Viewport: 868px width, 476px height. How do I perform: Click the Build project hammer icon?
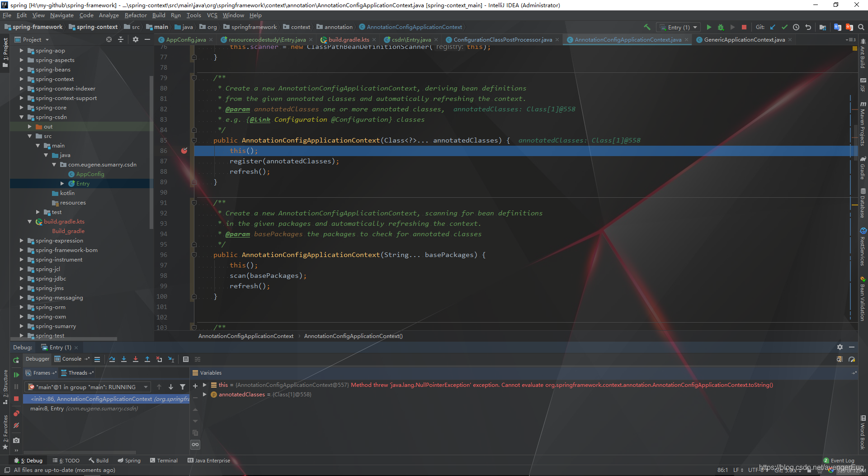pyautogui.click(x=647, y=27)
